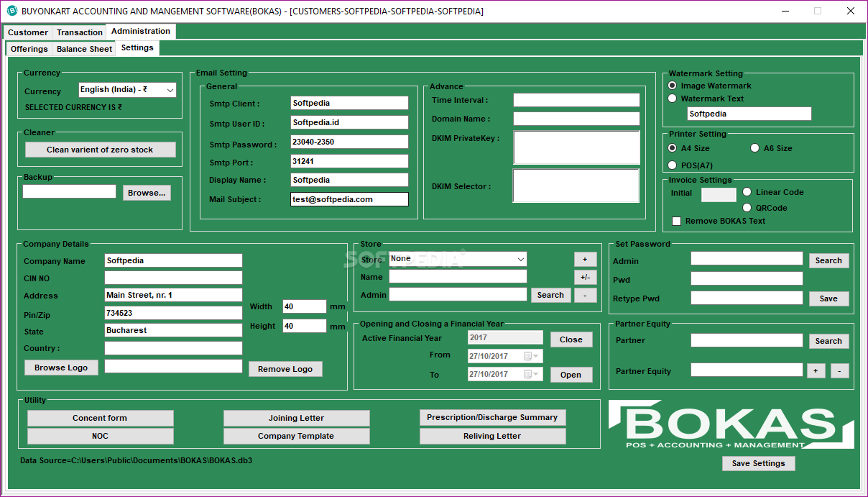Click Search in Partner Equity section

pyautogui.click(x=828, y=341)
